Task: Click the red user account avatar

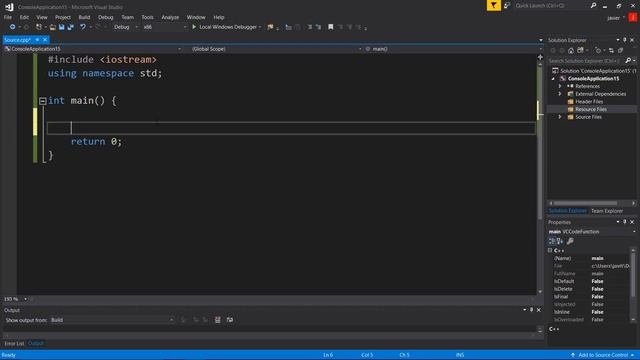Action: (632, 18)
